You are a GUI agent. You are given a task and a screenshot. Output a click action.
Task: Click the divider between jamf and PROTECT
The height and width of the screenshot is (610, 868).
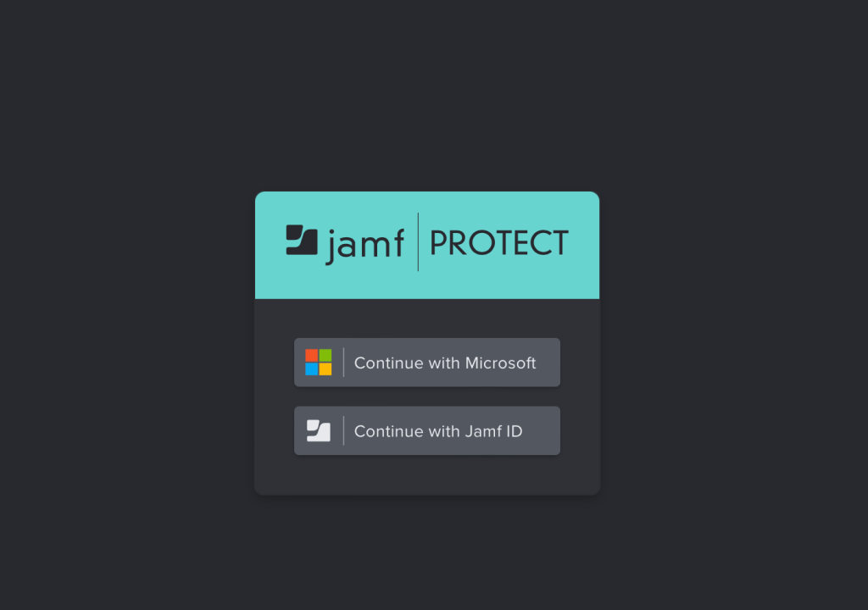(418, 242)
